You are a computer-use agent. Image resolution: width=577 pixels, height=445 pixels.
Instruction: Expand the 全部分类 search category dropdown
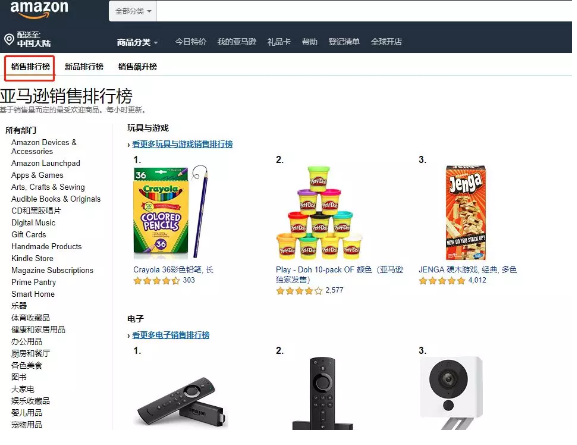pos(133,11)
